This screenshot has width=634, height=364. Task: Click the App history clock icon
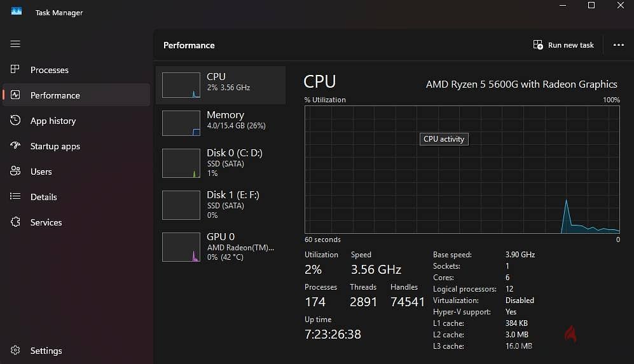(x=15, y=120)
